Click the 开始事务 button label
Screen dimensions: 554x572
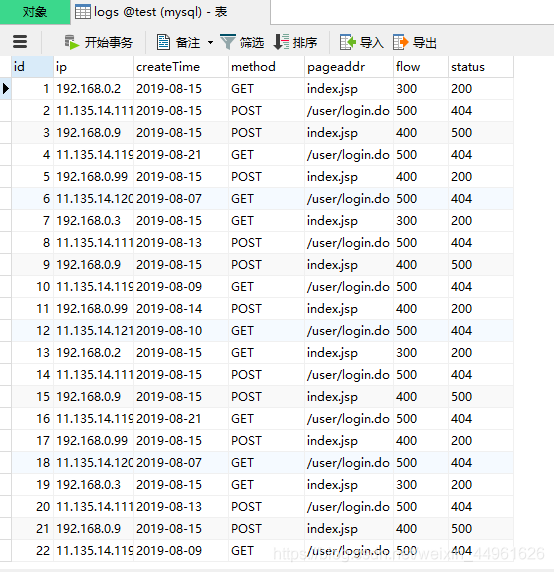click(108, 43)
